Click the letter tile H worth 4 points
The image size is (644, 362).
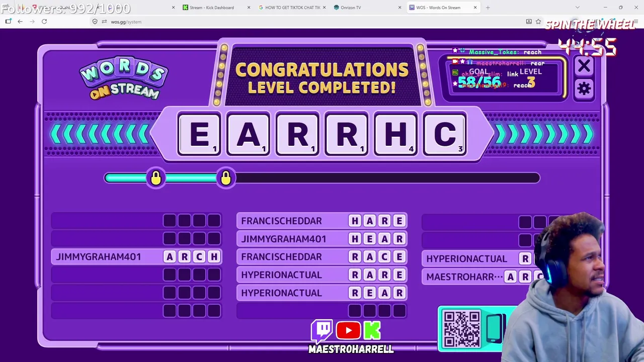pos(396,134)
